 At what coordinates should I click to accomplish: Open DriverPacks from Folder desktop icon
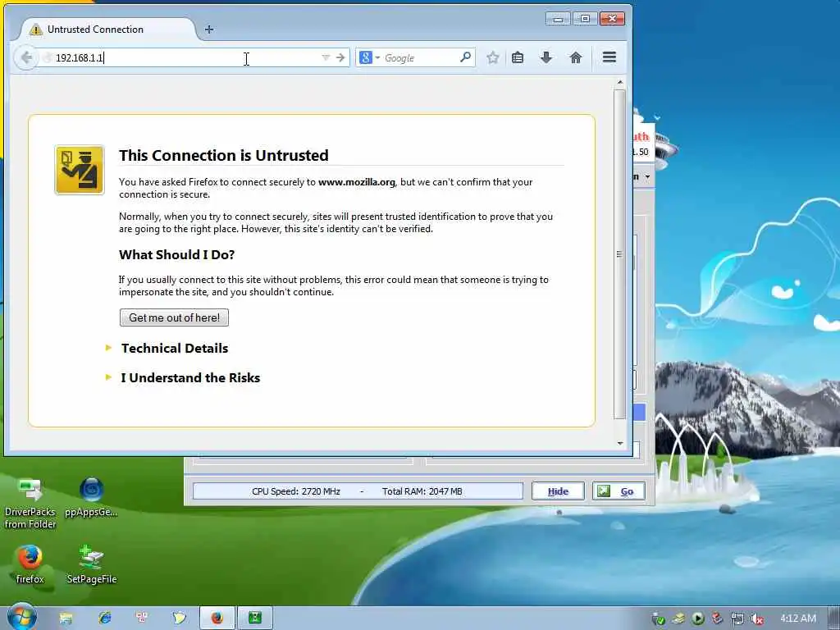coord(30,504)
